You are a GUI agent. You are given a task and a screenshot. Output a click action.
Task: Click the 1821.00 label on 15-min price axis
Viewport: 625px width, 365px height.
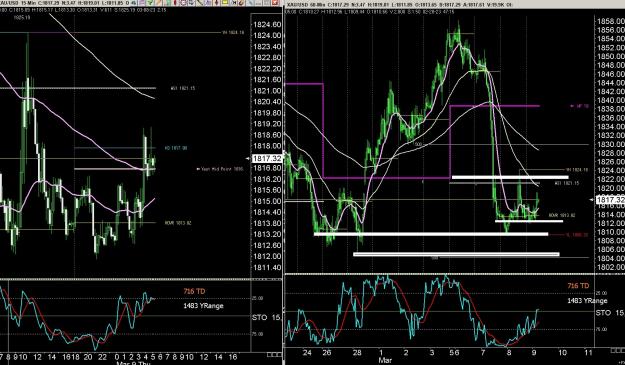267,91
